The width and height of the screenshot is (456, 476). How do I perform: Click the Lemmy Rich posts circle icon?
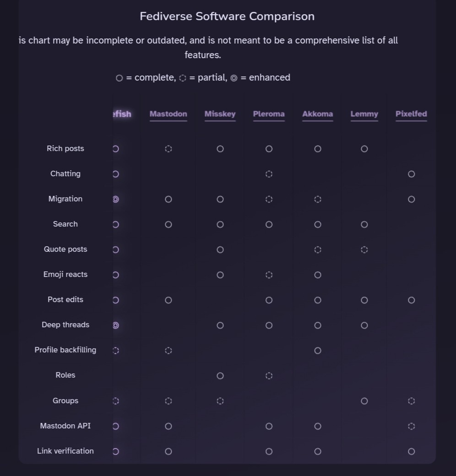click(364, 149)
